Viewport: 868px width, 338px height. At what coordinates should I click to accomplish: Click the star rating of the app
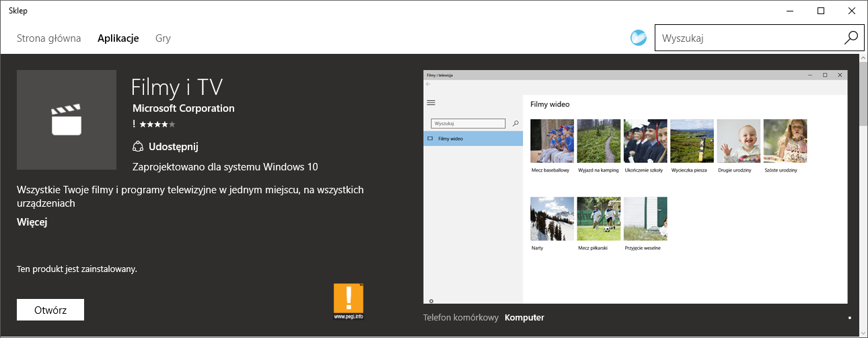click(157, 124)
